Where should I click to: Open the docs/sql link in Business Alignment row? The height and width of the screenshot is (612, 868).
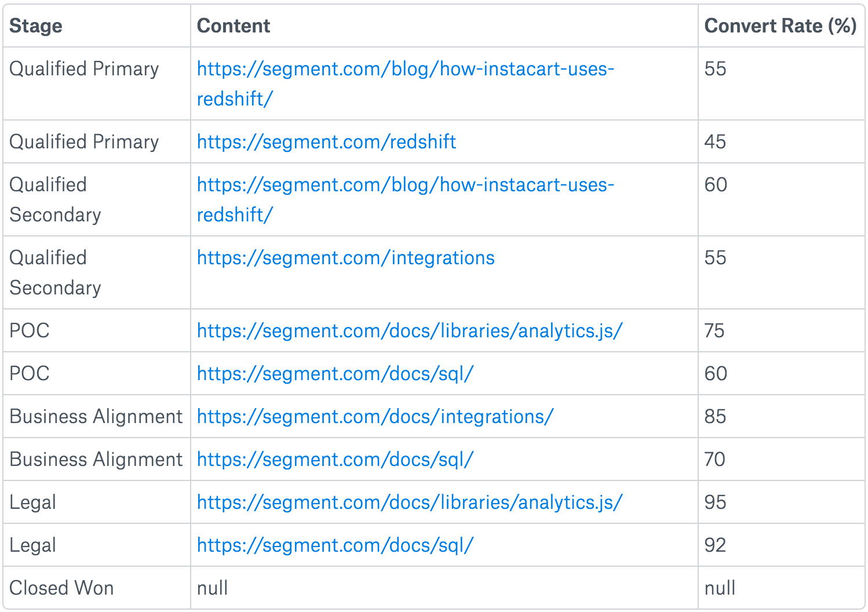(335, 460)
